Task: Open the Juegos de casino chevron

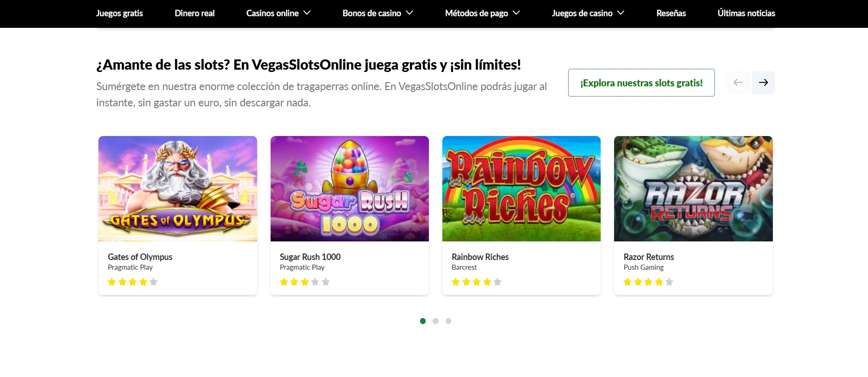Action: click(x=621, y=13)
